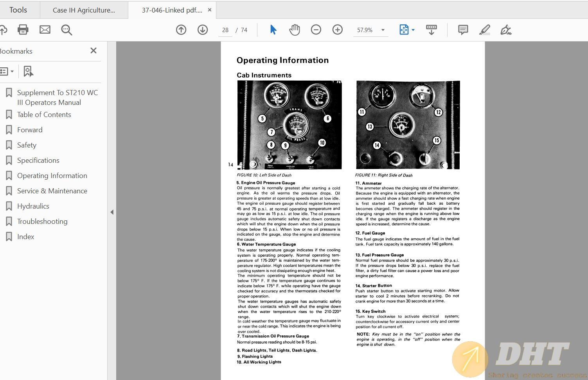Open the find text magnifier tool
The height and width of the screenshot is (380, 588).
(67, 30)
